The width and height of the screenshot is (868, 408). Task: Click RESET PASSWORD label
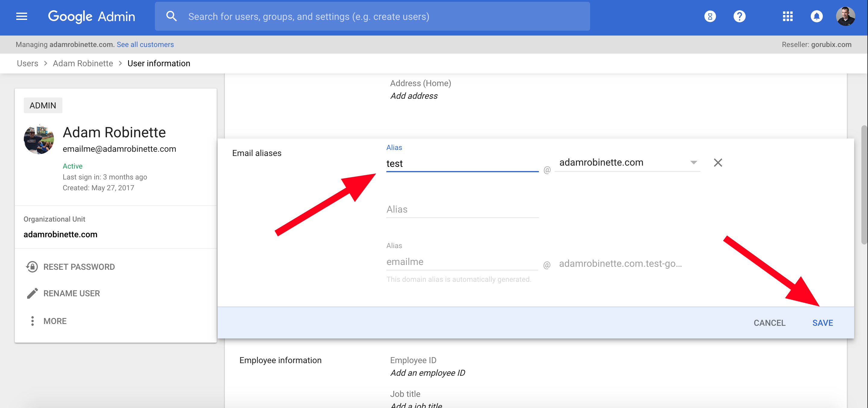point(79,266)
